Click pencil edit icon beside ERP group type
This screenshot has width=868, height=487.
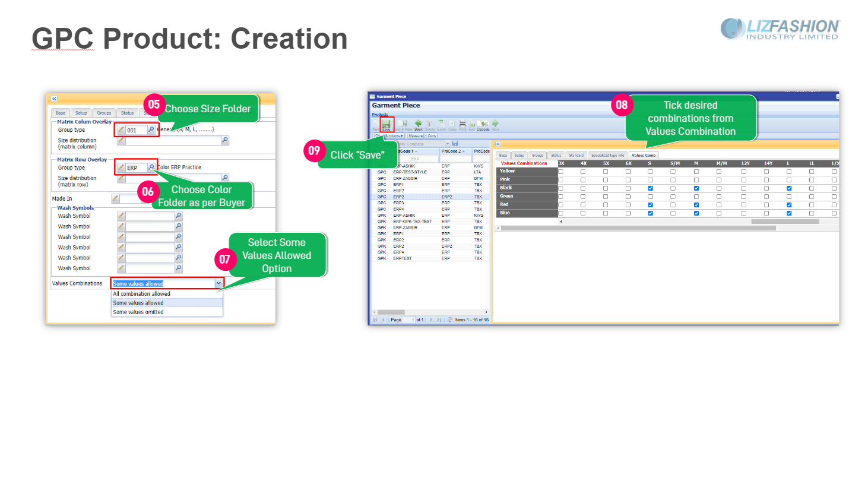point(121,167)
